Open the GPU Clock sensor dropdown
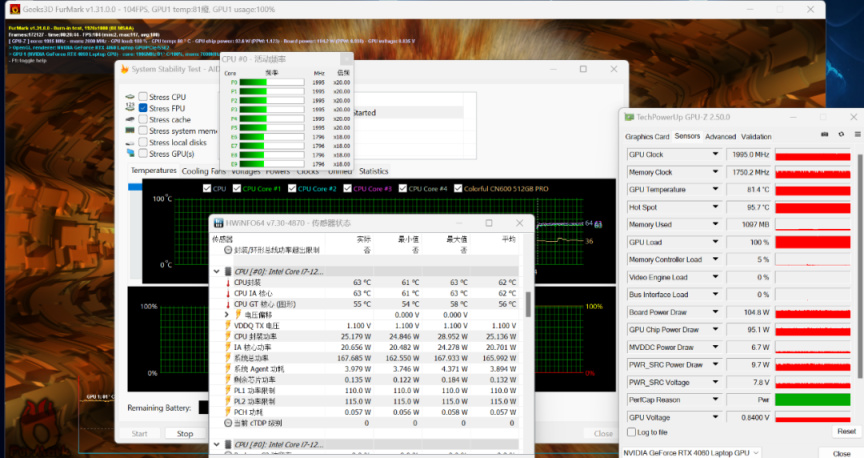864x458 pixels. pos(715,154)
